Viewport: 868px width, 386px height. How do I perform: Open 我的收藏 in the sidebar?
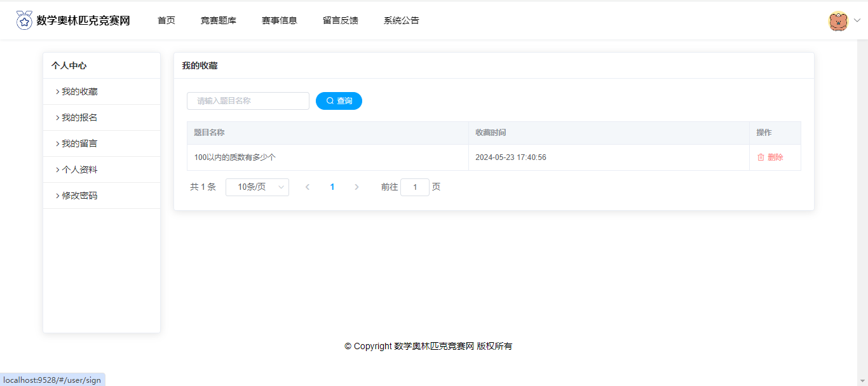pyautogui.click(x=79, y=91)
